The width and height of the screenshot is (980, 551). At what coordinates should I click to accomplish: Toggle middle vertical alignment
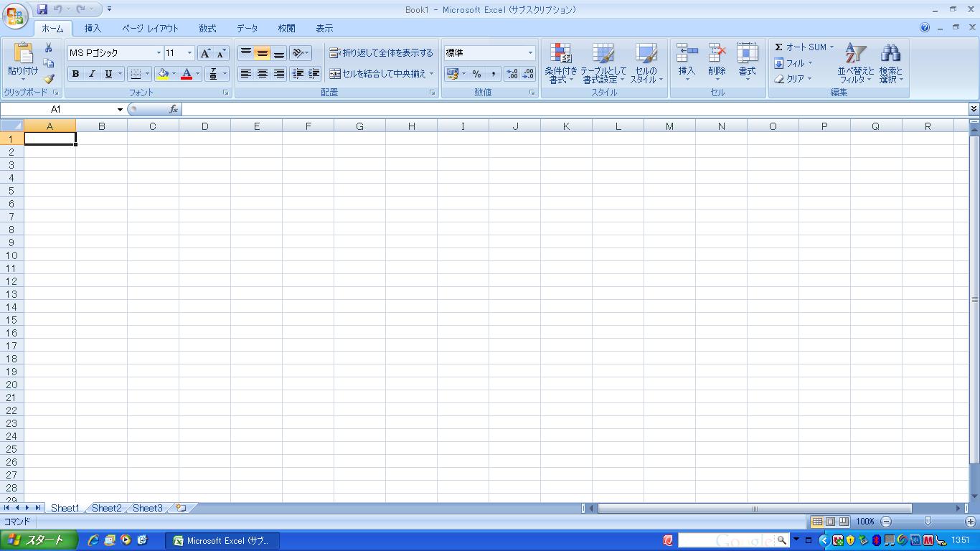263,53
